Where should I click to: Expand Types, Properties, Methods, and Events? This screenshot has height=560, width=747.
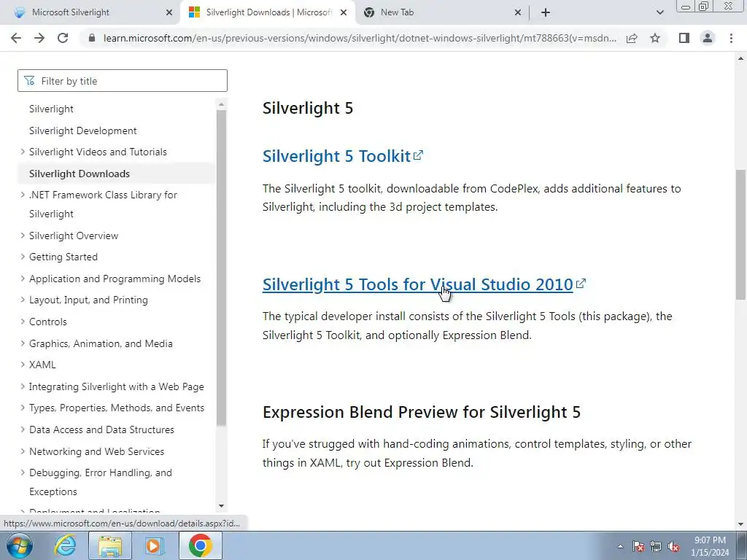(x=23, y=408)
